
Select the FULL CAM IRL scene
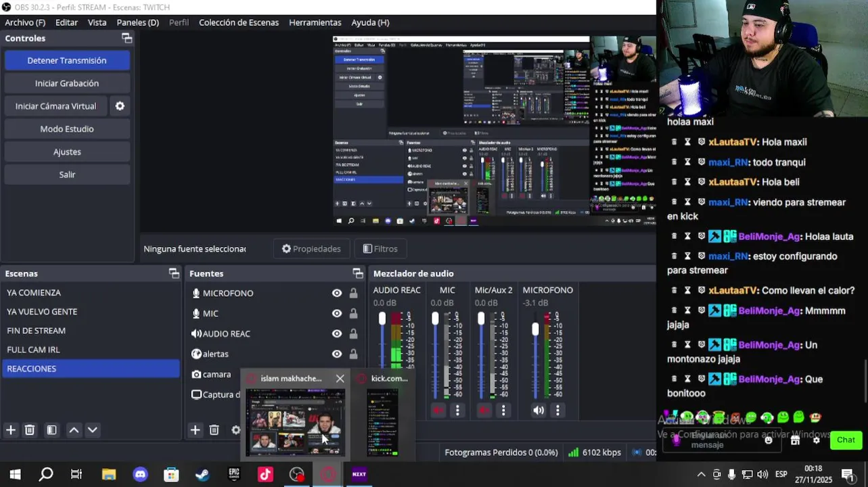pyautogui.click(x=91, y=350)
